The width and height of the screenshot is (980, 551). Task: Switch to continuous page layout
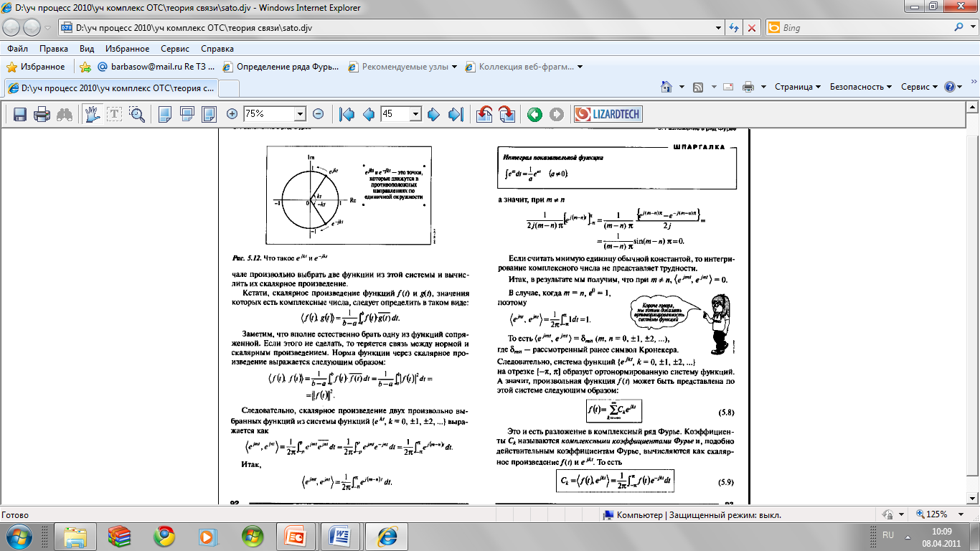pyautogui.click(x=187, y=114)
